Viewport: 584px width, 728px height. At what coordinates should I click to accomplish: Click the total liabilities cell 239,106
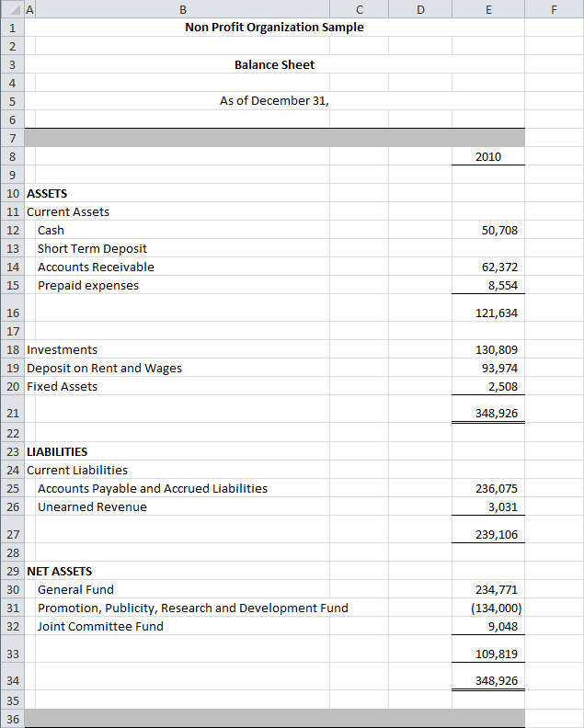[x=487, y=534]
